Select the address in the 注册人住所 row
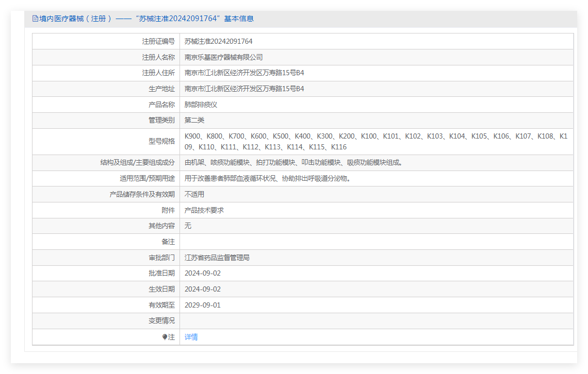Viewport: 588px width, 374px height. [x=244, y=73]
